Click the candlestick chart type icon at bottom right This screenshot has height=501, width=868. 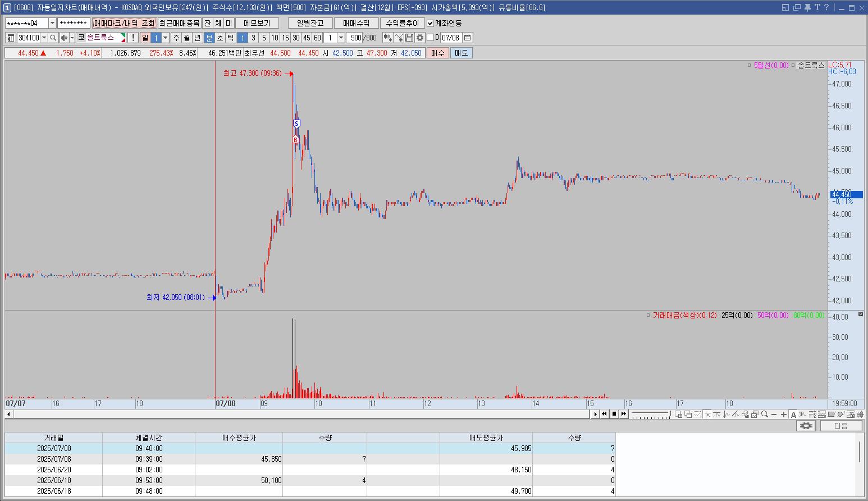pyautogui.click(x=860, y=415)
